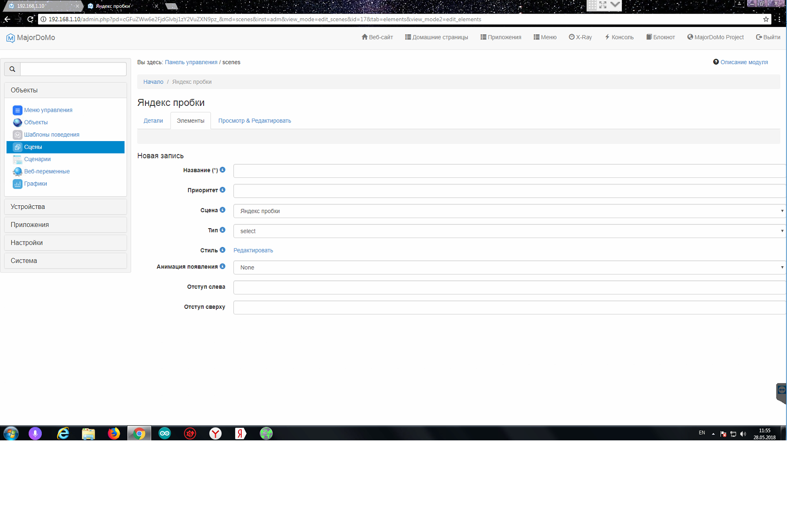Switch to the Детали tab
This screenshot has height=532, width=787.
(x=153, y=121)
